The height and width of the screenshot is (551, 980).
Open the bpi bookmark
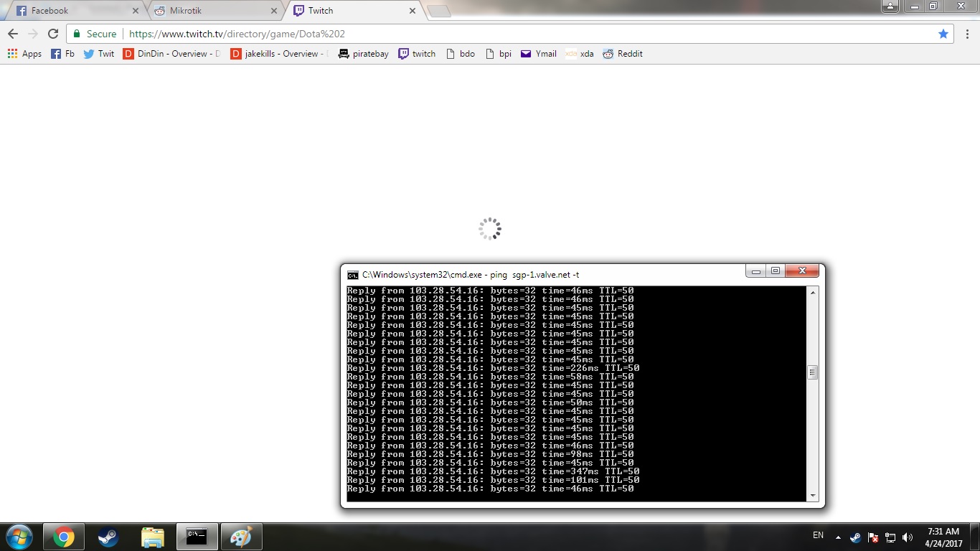click(x=499, y=54)
